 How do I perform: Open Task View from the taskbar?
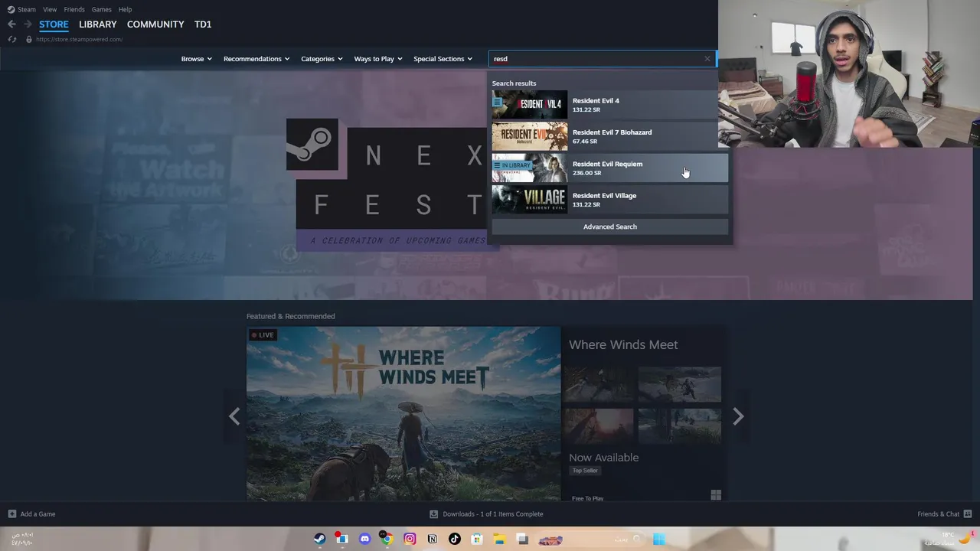click(522, 539)
